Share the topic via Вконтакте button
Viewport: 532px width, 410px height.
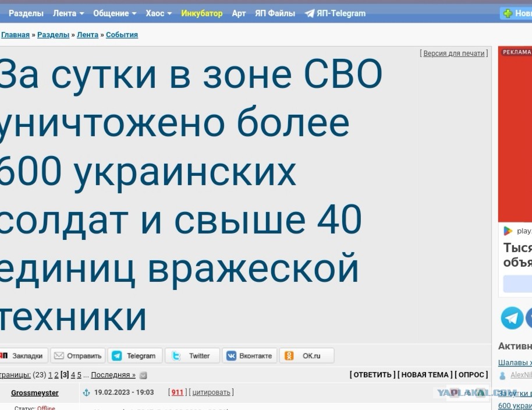(x=249, y=356)
